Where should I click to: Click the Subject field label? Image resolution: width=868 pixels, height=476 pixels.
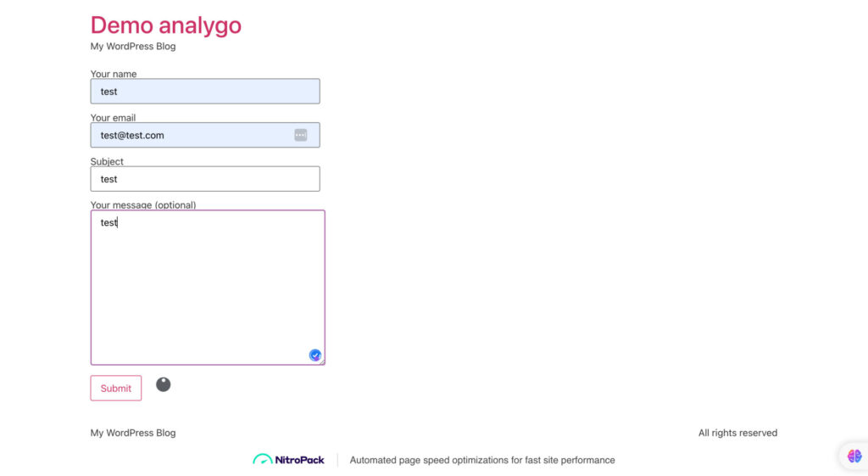pyautogui.click(x=107, y=161)
